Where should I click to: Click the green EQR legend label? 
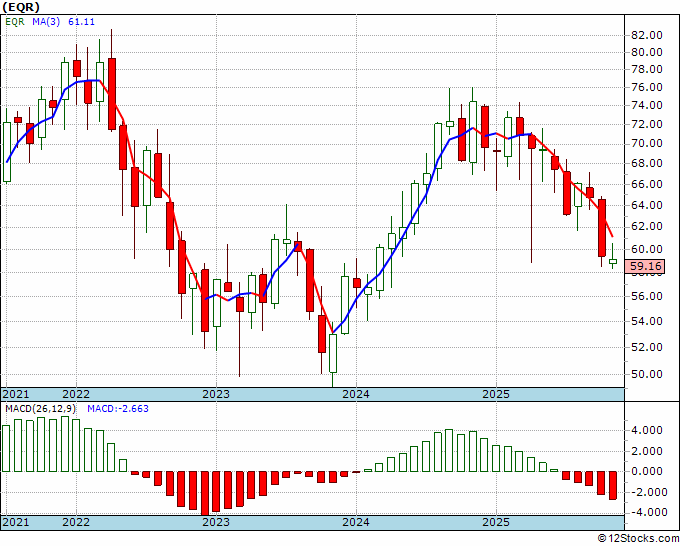pyautogui.click(x=15, y=22)
